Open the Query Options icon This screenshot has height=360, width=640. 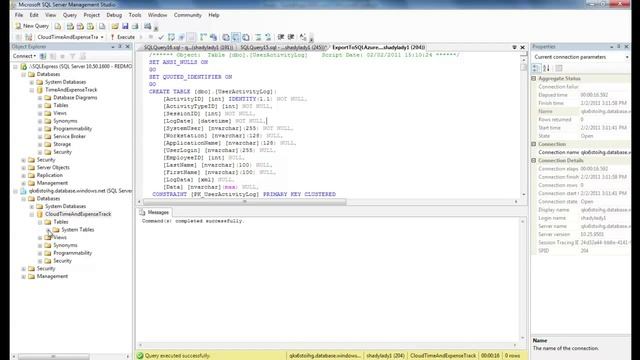click(182, 37)
